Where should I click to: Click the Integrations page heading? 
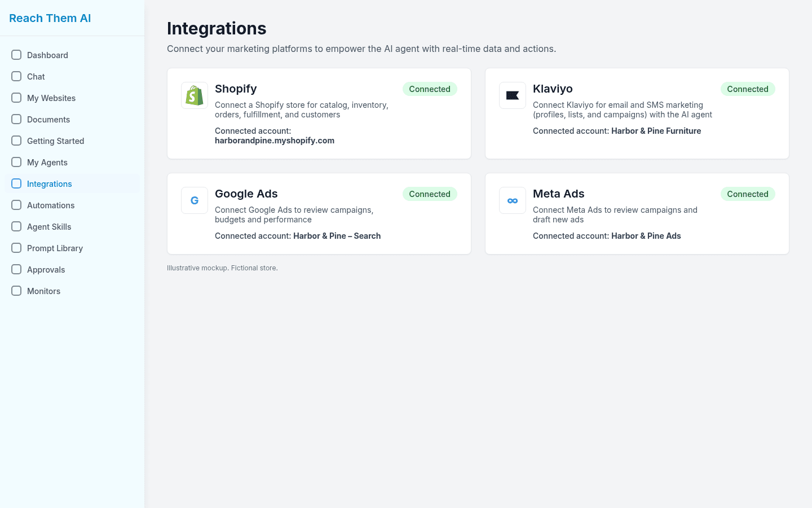coord(217,28)
